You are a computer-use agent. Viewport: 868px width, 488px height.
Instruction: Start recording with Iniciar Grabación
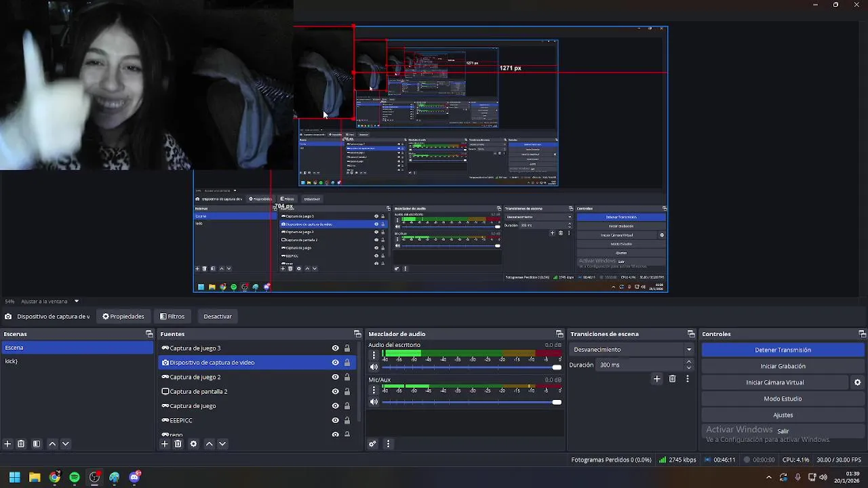point(783,366)
